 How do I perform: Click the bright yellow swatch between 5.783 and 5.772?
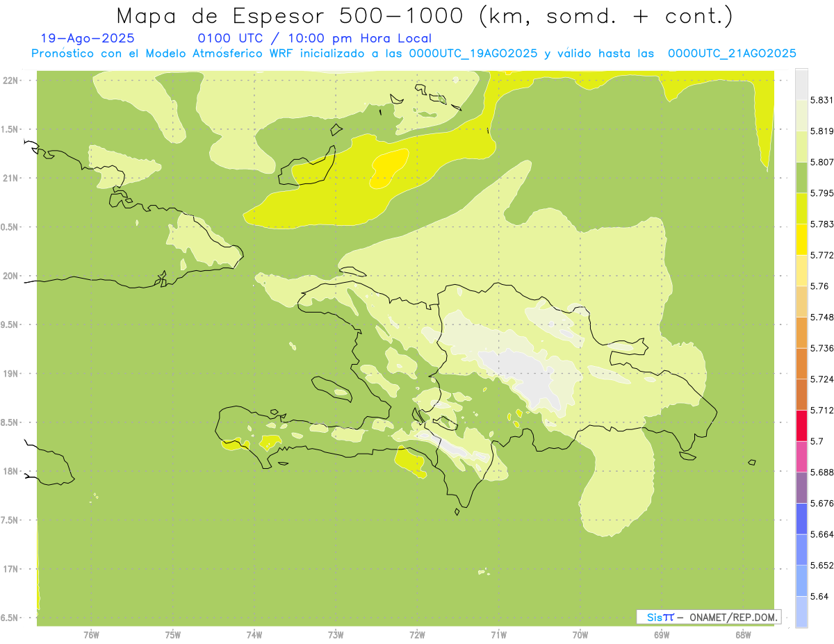pos(801,240)
